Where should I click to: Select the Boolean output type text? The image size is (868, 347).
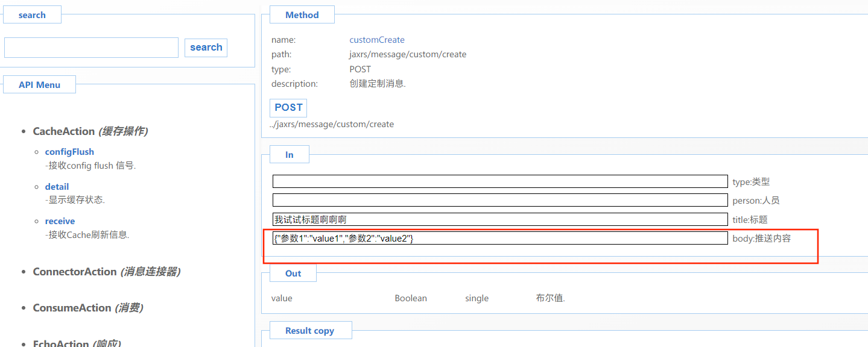411,298
